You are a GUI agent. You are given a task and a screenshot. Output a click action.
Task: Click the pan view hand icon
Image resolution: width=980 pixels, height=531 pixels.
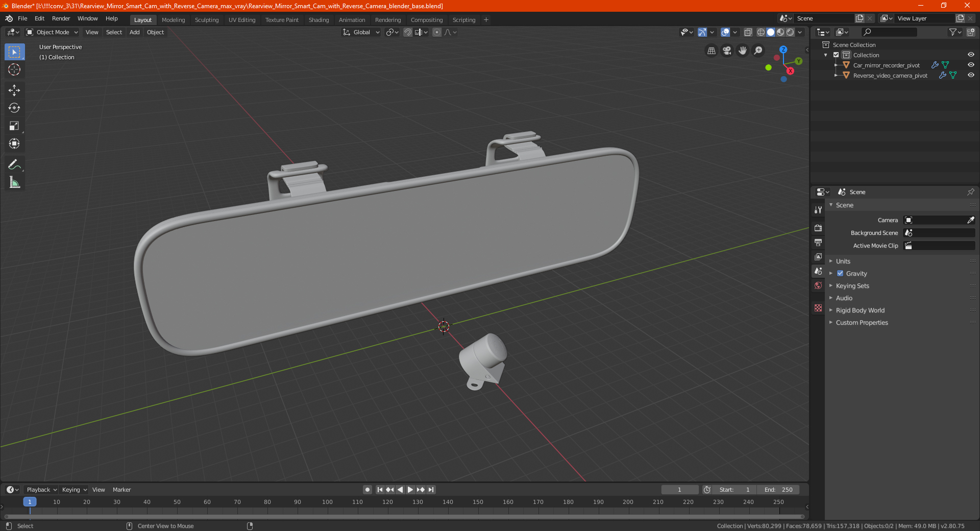(x=743, y=51)
